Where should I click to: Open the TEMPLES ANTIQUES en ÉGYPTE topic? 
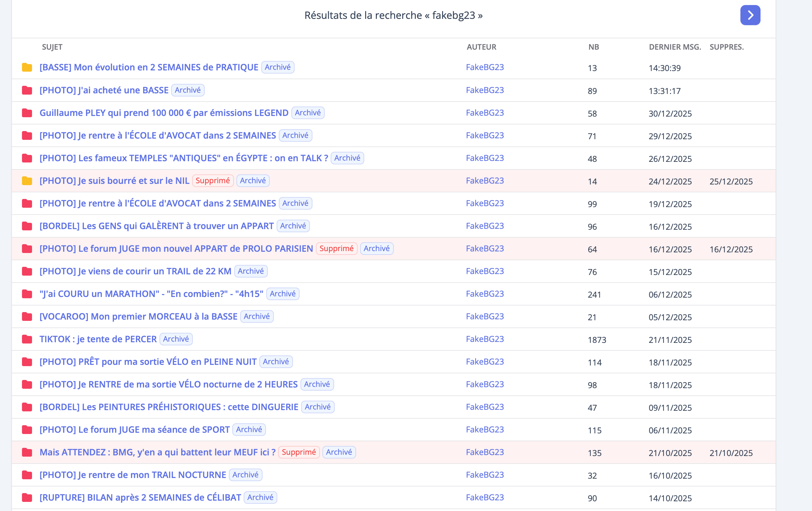[x=183, y=158]
